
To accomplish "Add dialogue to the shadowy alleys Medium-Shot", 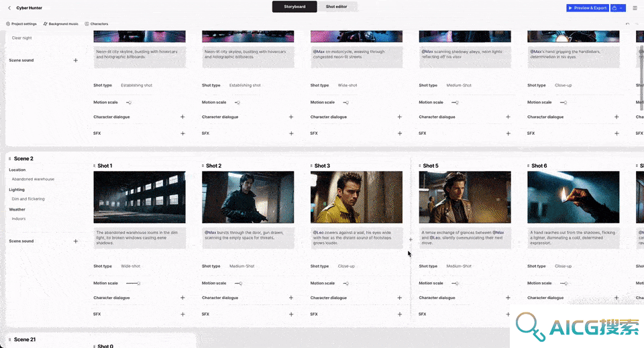I will coord(508,117).
